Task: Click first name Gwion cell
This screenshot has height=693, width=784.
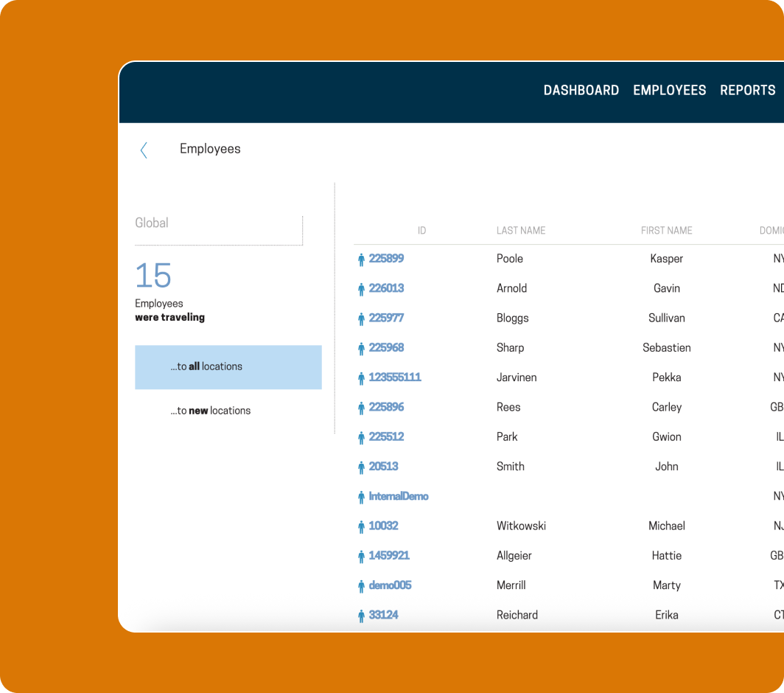Action: coord(667,437)
